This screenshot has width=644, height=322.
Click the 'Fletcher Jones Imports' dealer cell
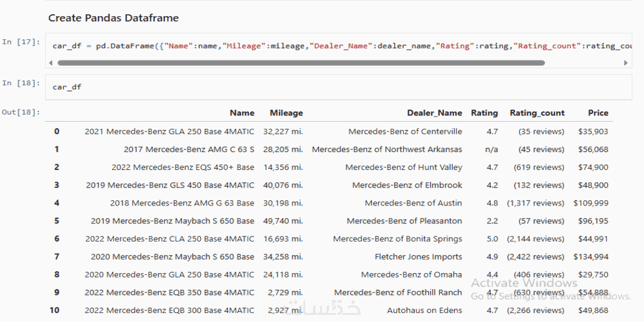419,257
